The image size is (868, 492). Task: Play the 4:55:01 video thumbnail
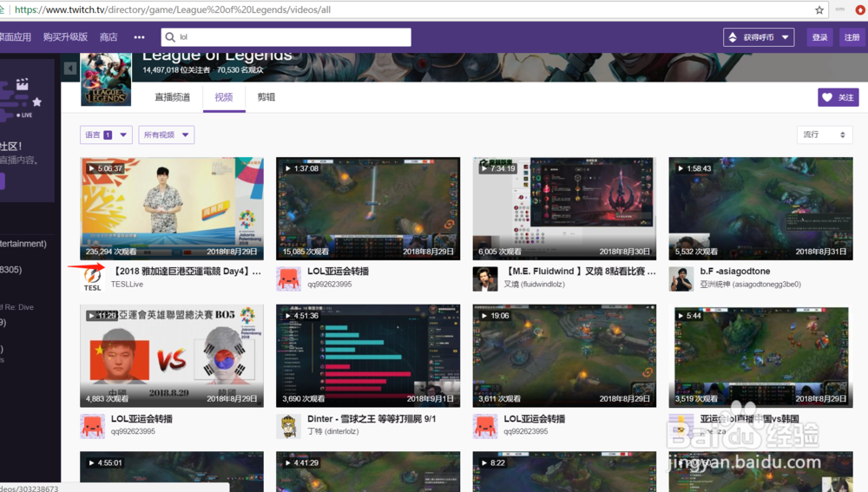[172, 471]
